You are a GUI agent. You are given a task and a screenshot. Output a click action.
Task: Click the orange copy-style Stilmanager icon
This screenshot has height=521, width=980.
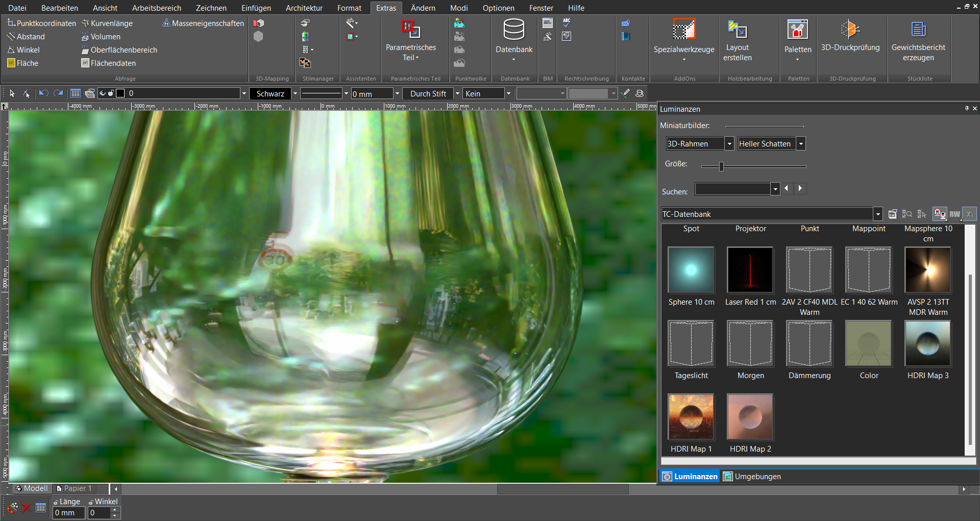click(x=305, y=63)
